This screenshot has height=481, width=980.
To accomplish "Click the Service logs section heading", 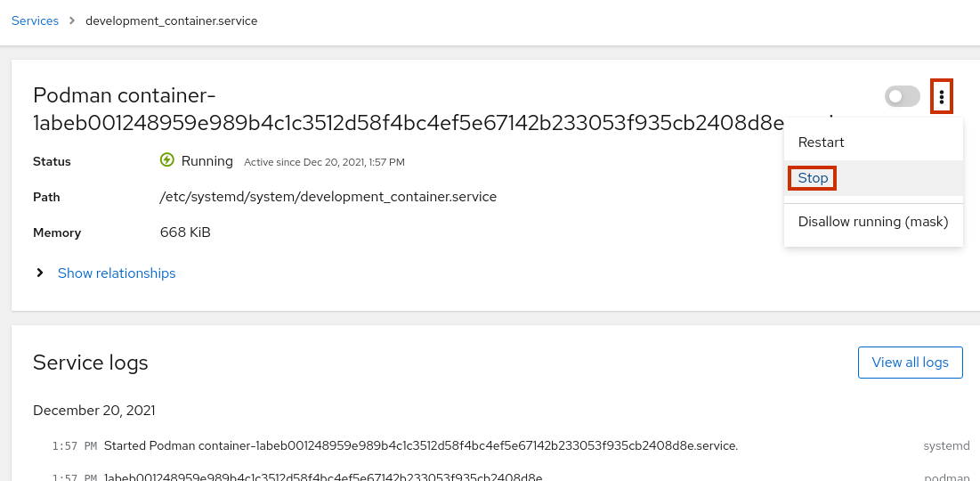I will (x=90, y=363).
